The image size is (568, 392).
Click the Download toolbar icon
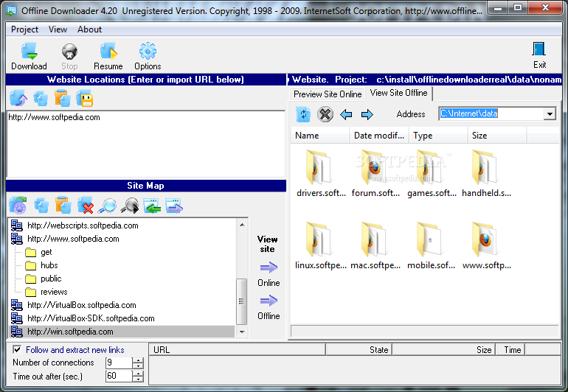(x=29, y=51)
